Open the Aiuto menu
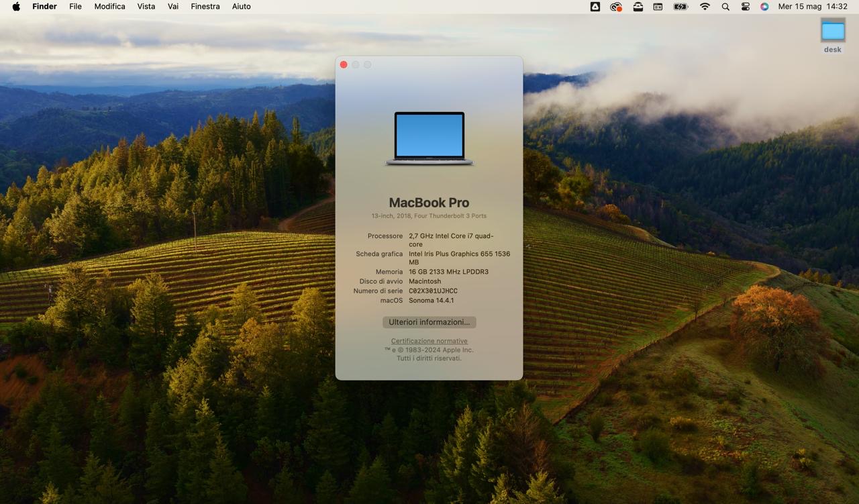The width and height of the screenshot is (859, 504). point(241,7)
